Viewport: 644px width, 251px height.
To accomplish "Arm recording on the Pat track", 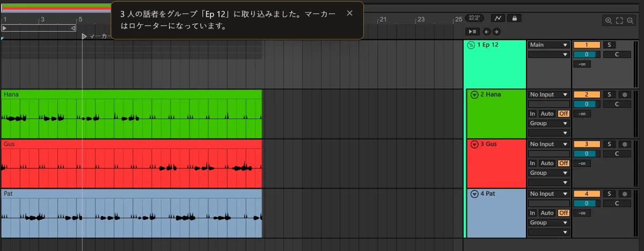I will coord(624,194).
